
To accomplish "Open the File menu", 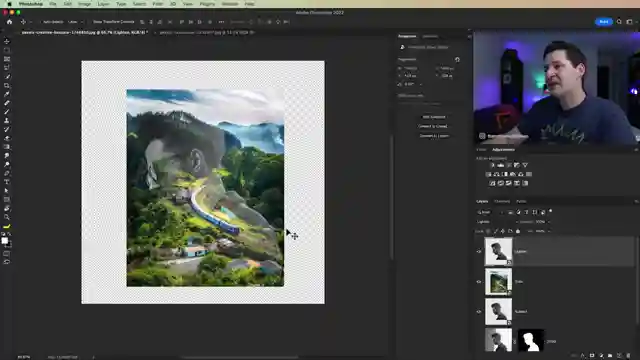I will [x=53, y=4].
